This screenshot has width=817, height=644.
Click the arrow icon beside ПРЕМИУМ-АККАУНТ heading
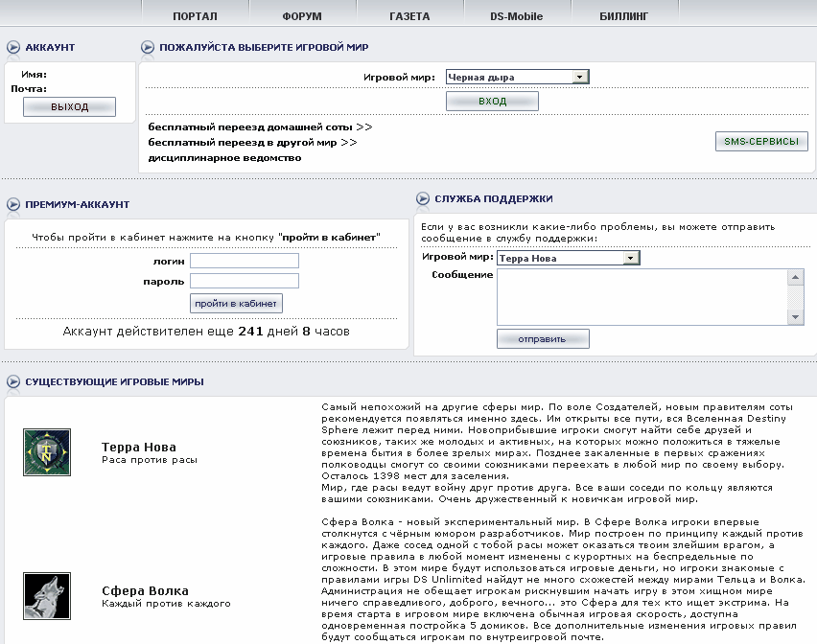point(13,204)
